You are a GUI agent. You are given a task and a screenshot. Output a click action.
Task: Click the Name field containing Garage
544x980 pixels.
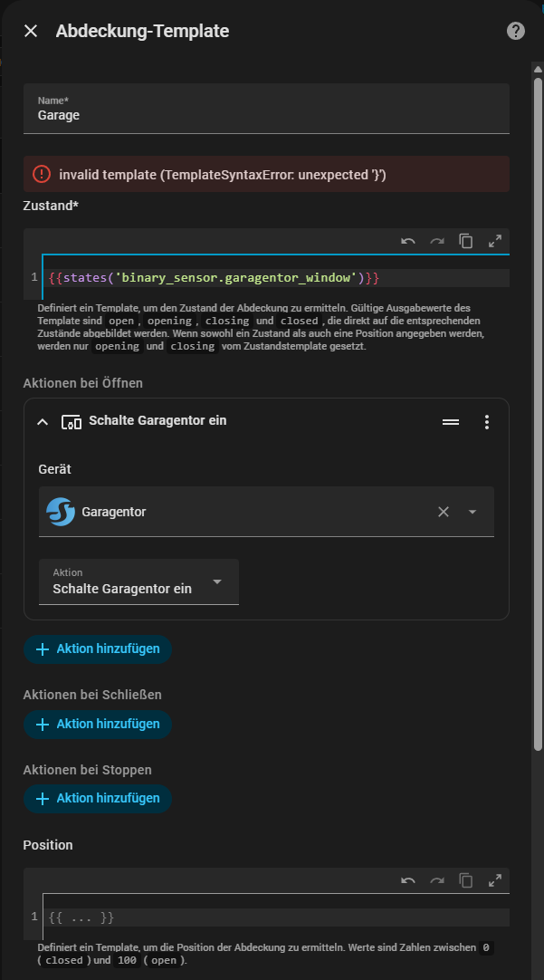pyautogui.click(x=266, y=109)
